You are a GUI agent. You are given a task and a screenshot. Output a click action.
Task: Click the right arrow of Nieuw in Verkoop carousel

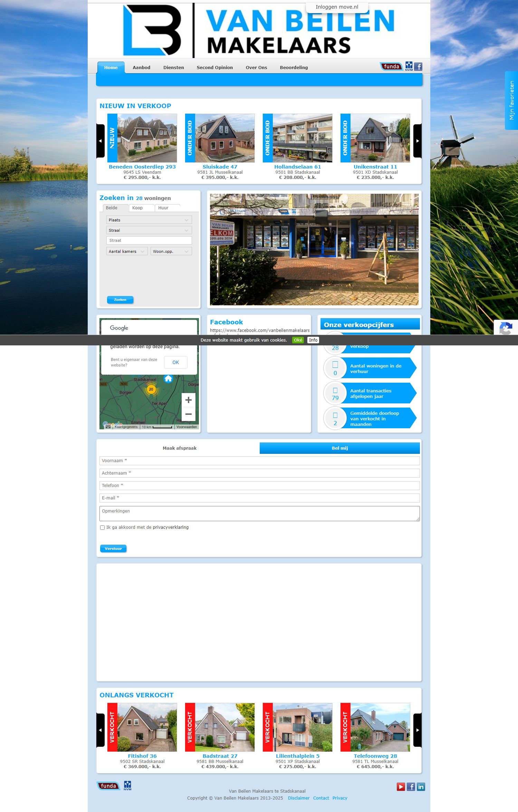[x=418, y=141]
